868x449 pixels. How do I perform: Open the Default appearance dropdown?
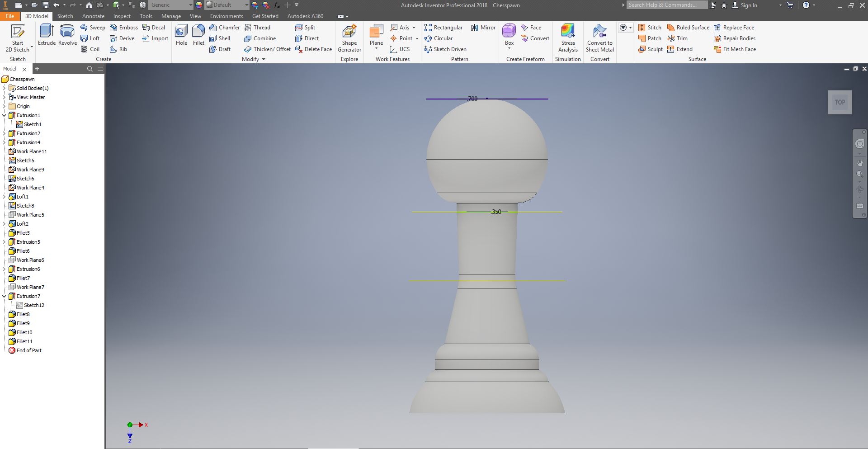246,5
